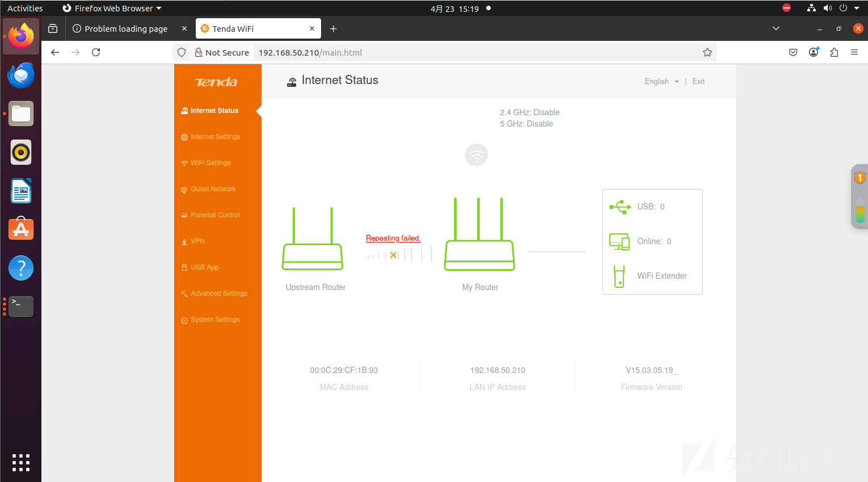Click the gray WiFi signal icon

pyautogui.click(x=477, y=155)
